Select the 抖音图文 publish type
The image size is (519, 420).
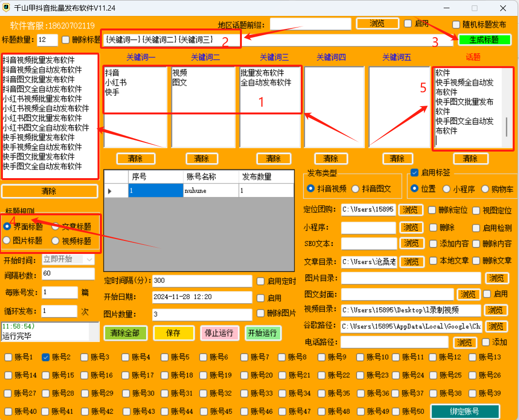tap(355, 189)
